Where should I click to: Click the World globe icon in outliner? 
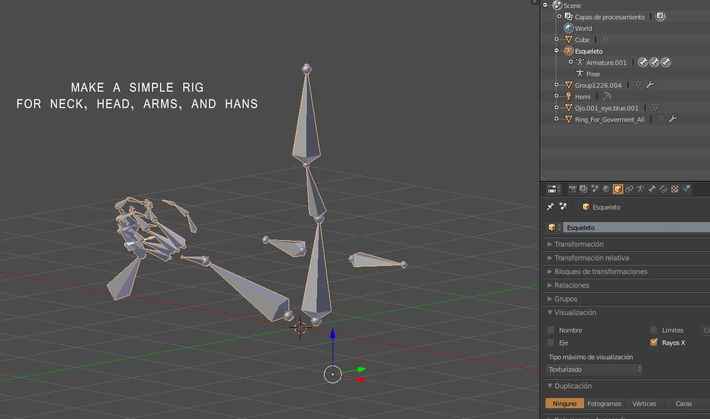[567, 28]
